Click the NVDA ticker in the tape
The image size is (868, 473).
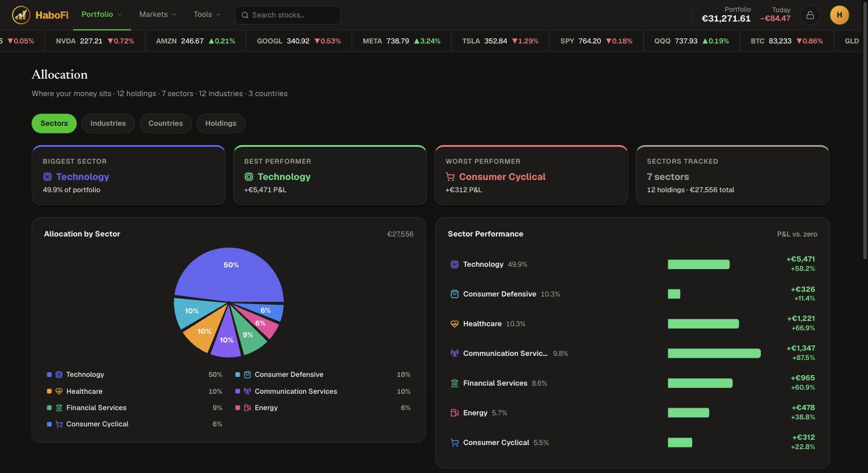[x=95, y=41]
